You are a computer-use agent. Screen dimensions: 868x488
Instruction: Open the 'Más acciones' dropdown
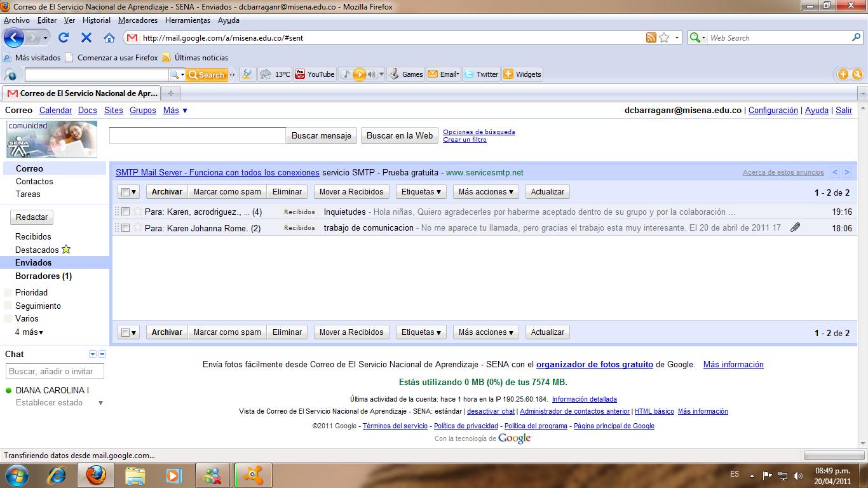(485, 191)
